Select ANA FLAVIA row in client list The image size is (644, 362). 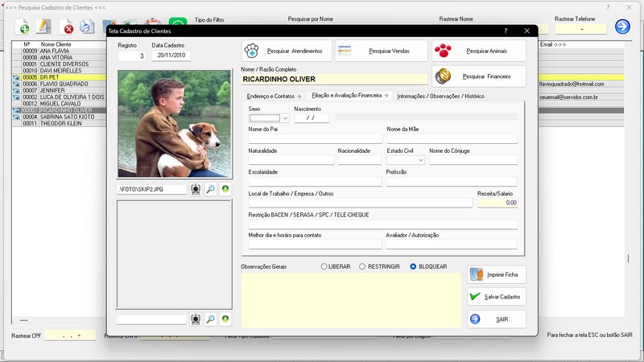[x=59, y=51]
